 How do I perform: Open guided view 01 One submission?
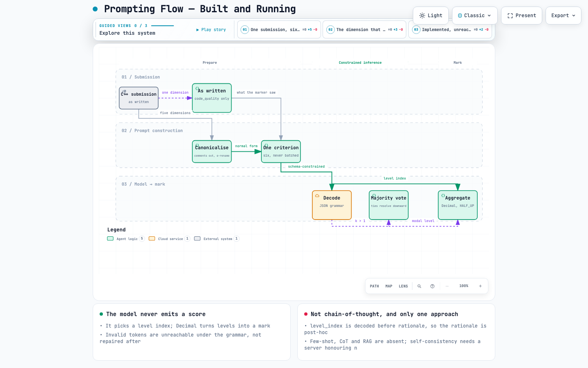coord(279,29)
